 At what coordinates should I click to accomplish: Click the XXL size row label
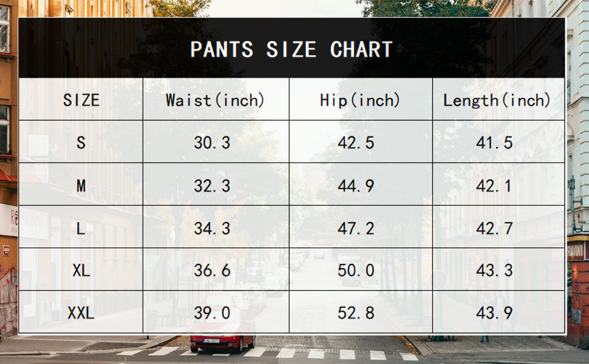pyautogui.click(x=81, y=313)
